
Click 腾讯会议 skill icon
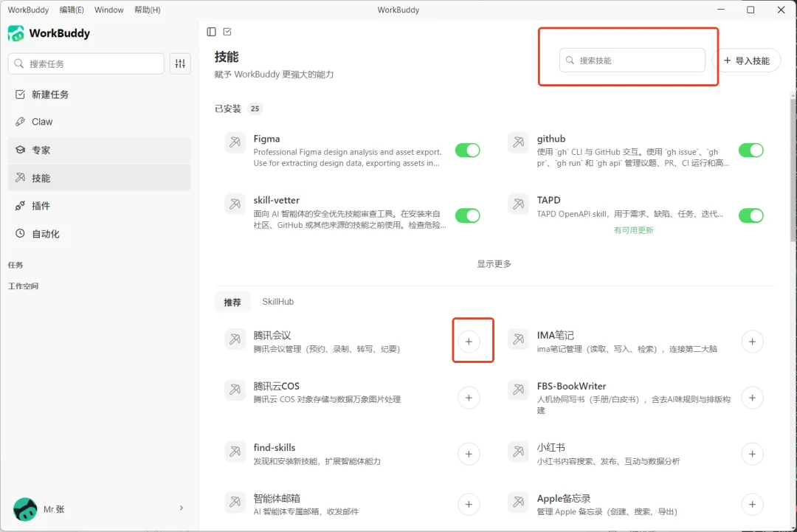tap(235, 339)
